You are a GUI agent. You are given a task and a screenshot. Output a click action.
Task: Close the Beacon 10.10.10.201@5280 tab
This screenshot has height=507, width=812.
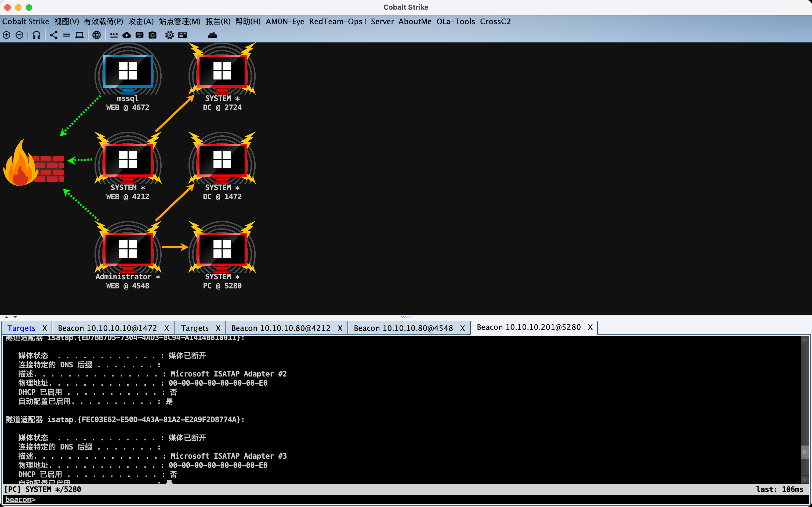[590, 327]
